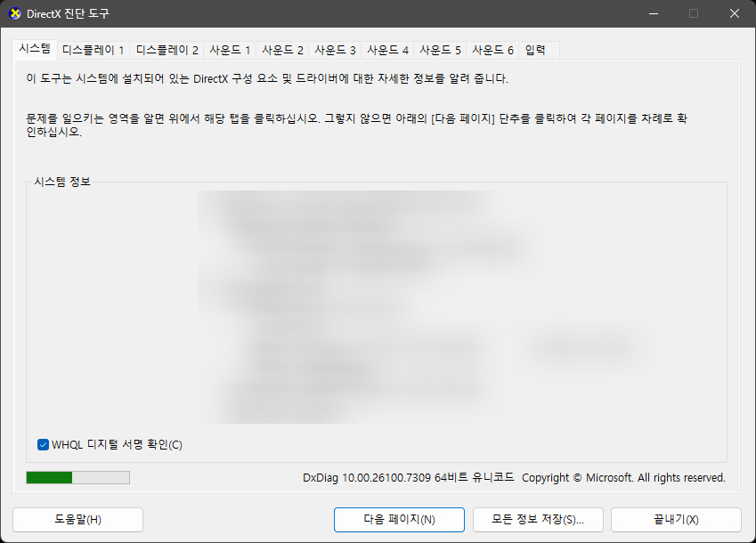View the 사운드 5 tab

(441, 50)
